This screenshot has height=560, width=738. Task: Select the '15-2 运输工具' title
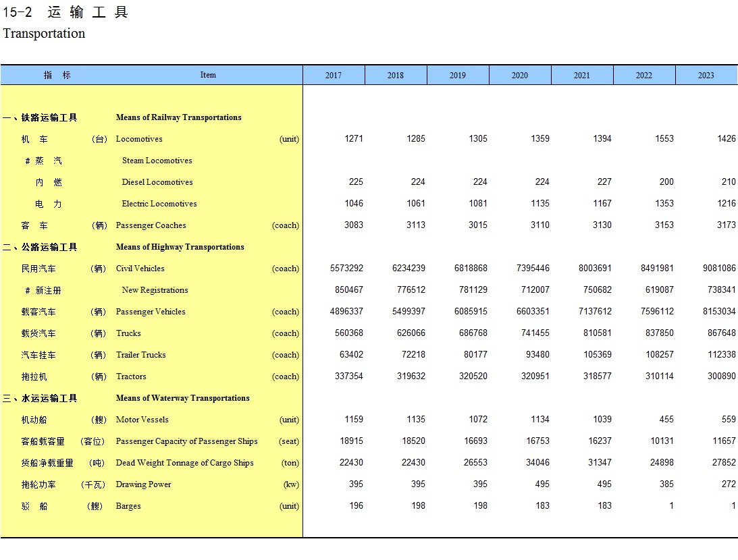click(65, 11)
